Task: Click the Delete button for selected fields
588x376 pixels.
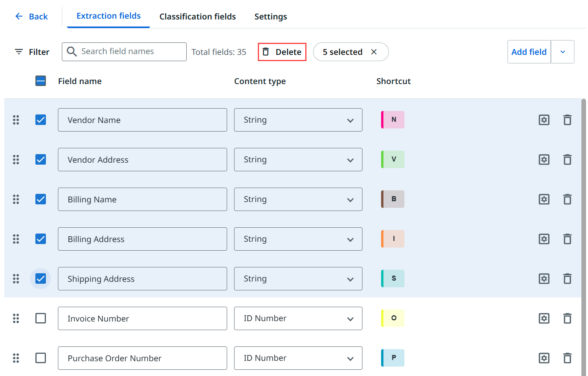Action: (282, 52)
